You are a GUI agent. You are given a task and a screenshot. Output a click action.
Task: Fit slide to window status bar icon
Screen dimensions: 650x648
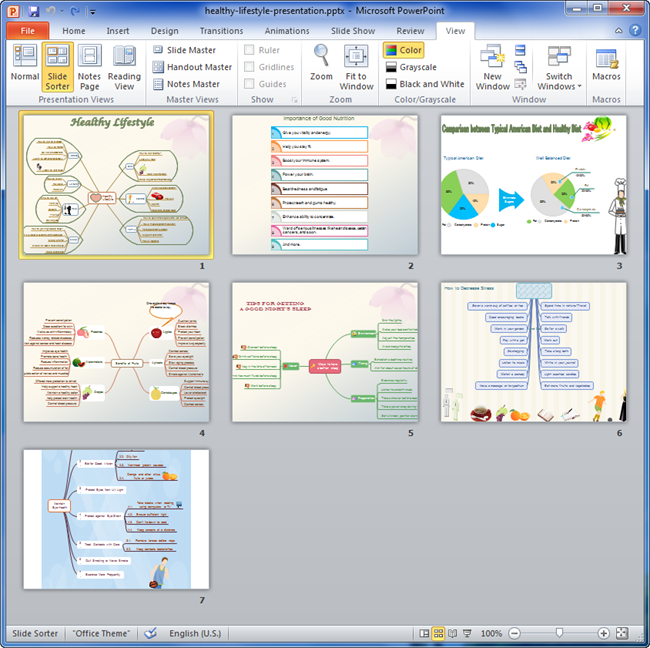pyautogui.click(x=622, y=633)
